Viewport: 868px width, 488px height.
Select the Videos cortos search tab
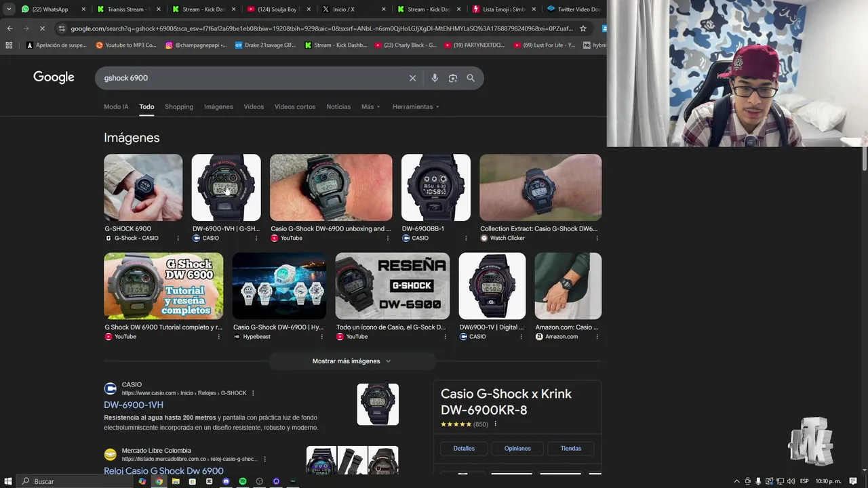coord(295,106)
